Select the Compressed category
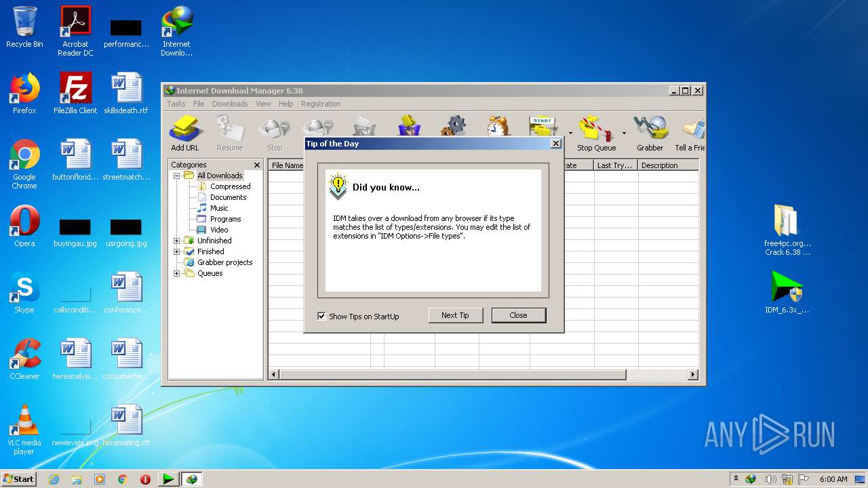The image size is (868, 488). tap(230, 186)
